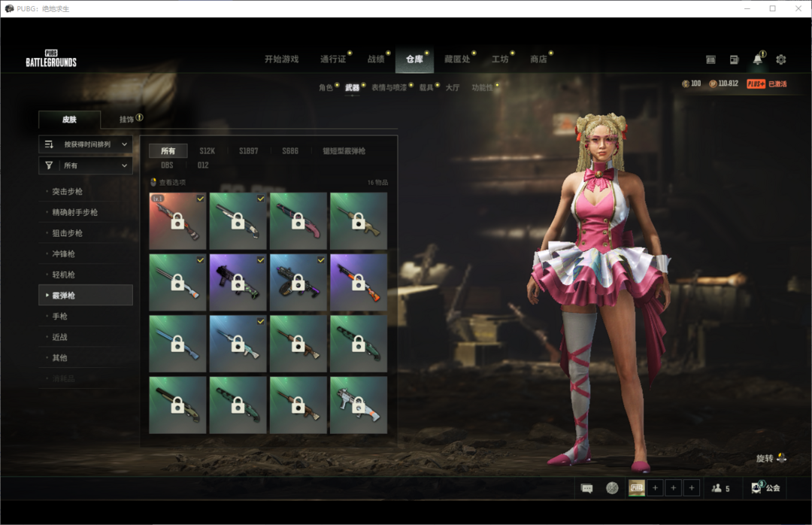Screen dimensions: 812x525
Task: Open the 所有 filter dropdown
Action: point(86,165)
